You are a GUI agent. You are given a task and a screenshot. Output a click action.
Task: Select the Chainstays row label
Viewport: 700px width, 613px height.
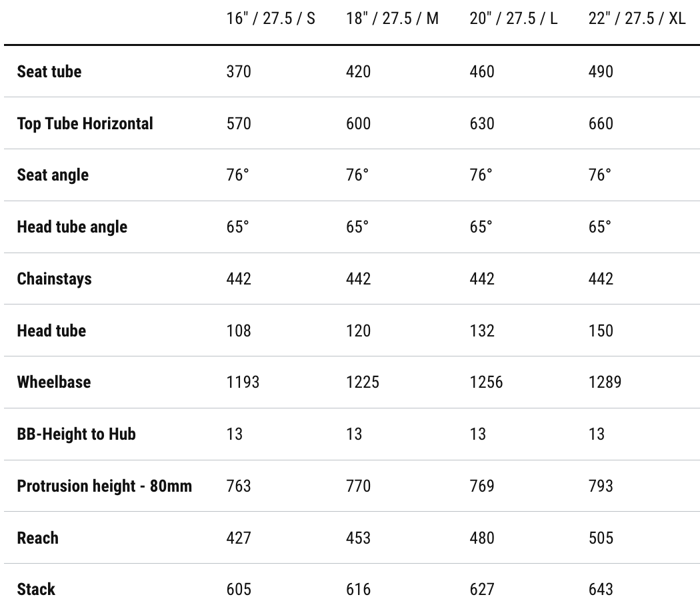[x=54, y=279]
